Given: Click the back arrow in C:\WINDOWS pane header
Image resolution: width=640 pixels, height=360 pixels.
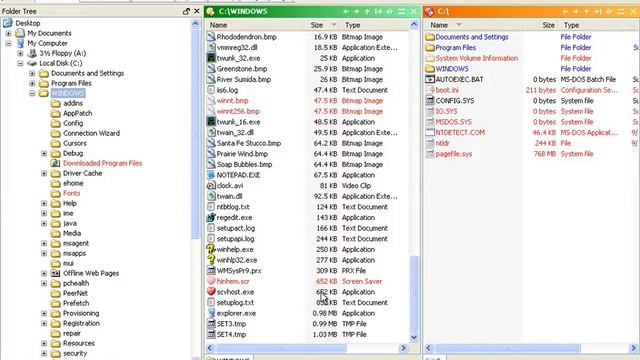Looking at the screenshot, I should click(346, 11).
